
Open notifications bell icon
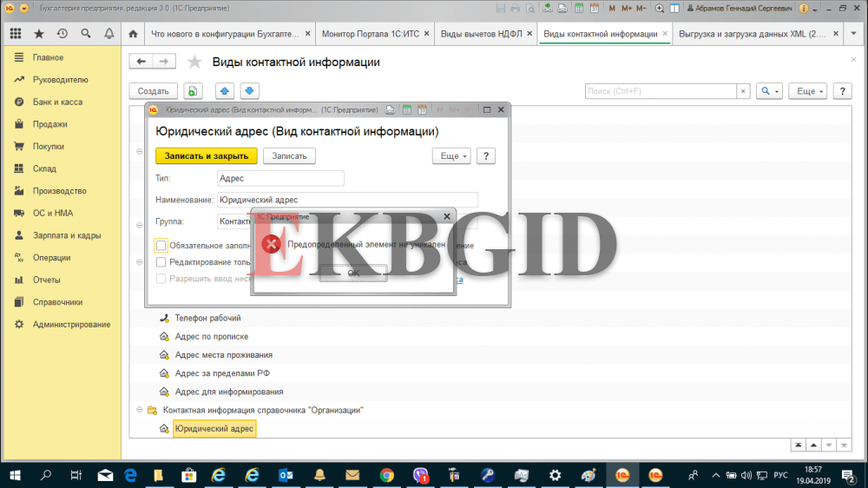point(109,34)
